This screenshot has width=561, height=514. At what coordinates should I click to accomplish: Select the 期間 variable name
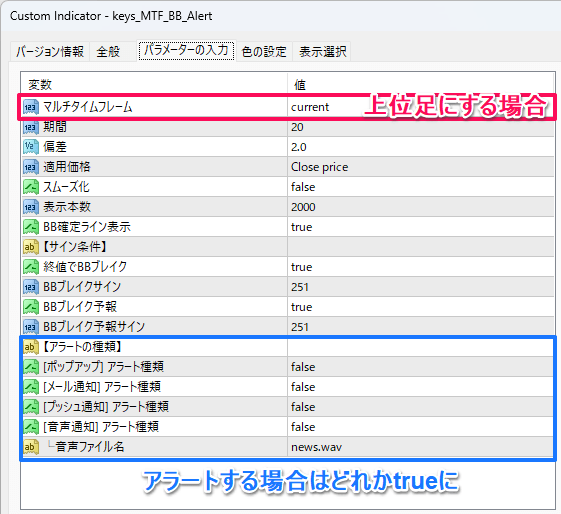point(55,127)
